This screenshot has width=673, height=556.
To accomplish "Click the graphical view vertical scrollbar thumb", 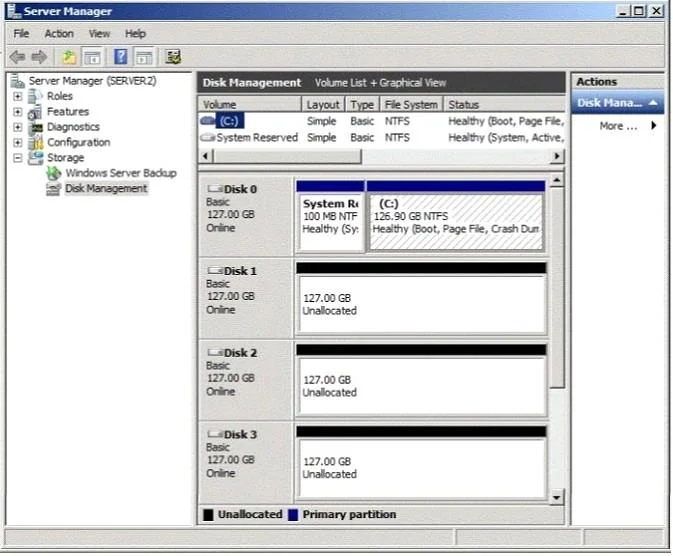I will coord(557,287).
